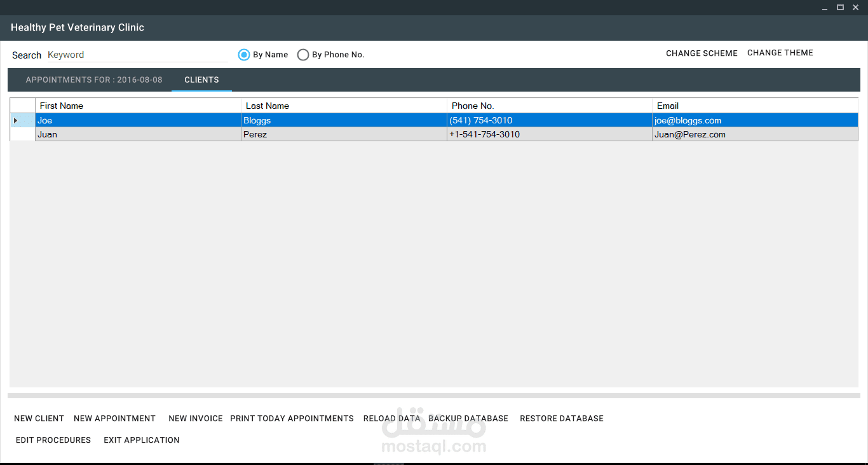
Task: Open Edit Procedures
Action: click(53, 440)
